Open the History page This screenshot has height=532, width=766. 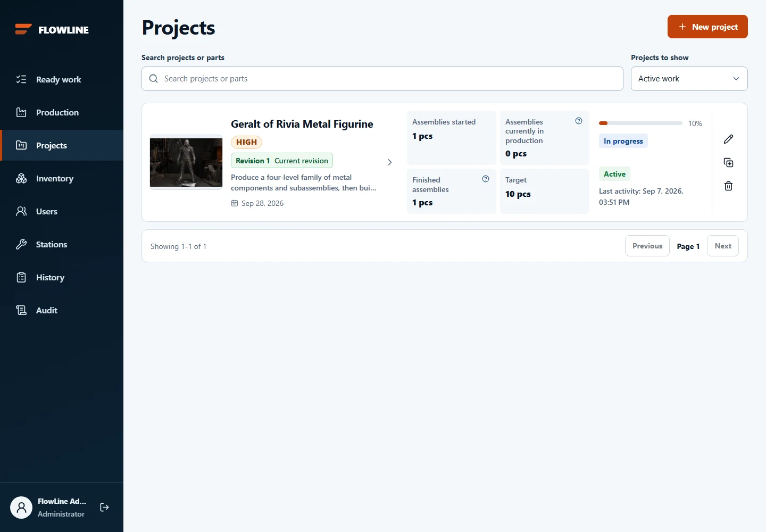point(62,277)
